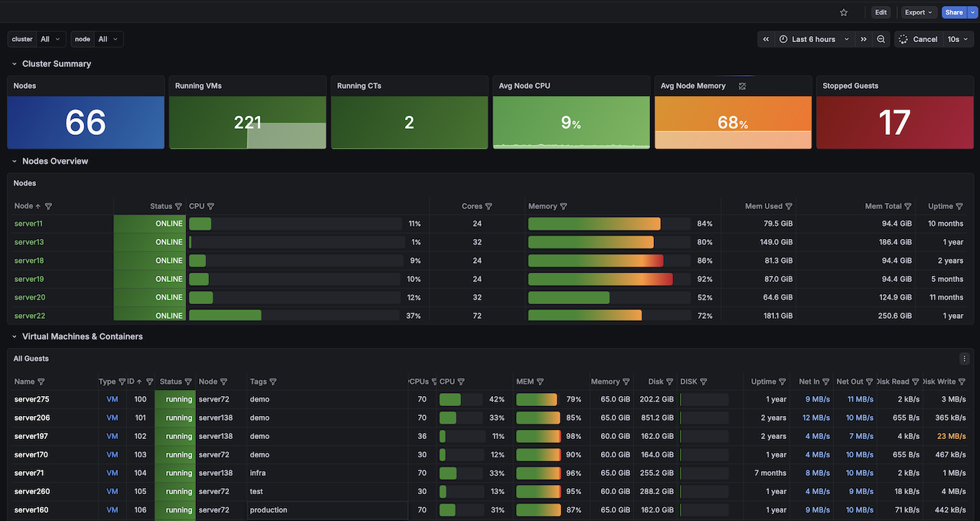Click the Avg Node CPU panel title
Viewport: 980px width, 521px height.
(524, 86)
